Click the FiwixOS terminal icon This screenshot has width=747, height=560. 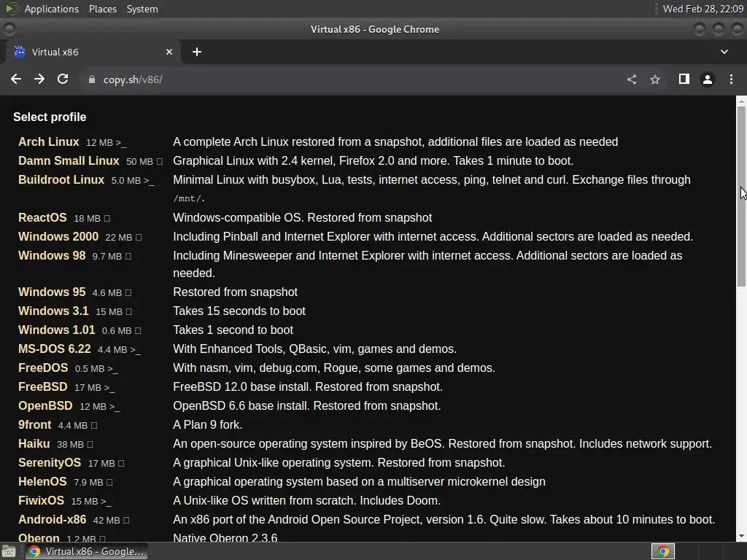click(107, 502)
